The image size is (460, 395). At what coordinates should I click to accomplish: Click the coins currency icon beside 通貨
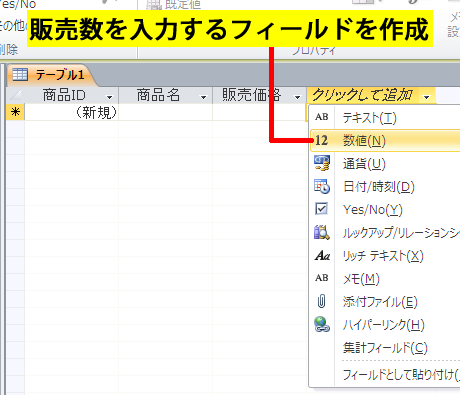(322, 163)
